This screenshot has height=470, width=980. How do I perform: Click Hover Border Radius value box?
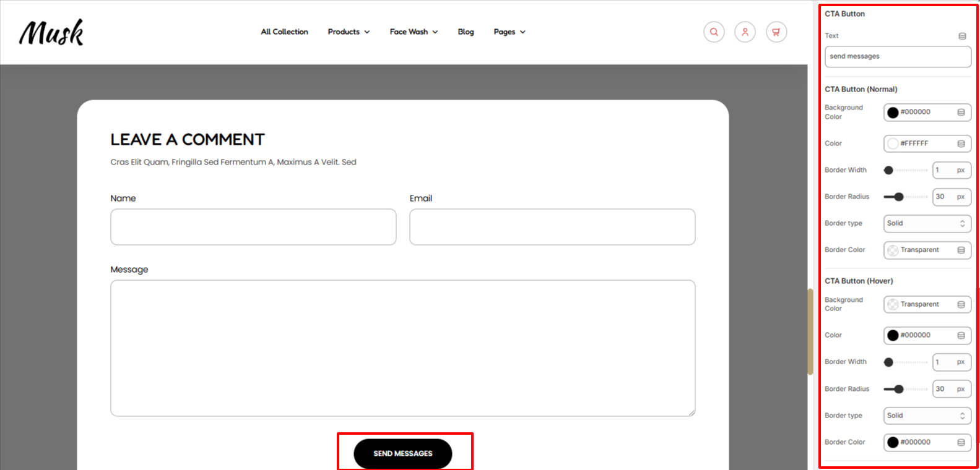click(x=952, y=389)
